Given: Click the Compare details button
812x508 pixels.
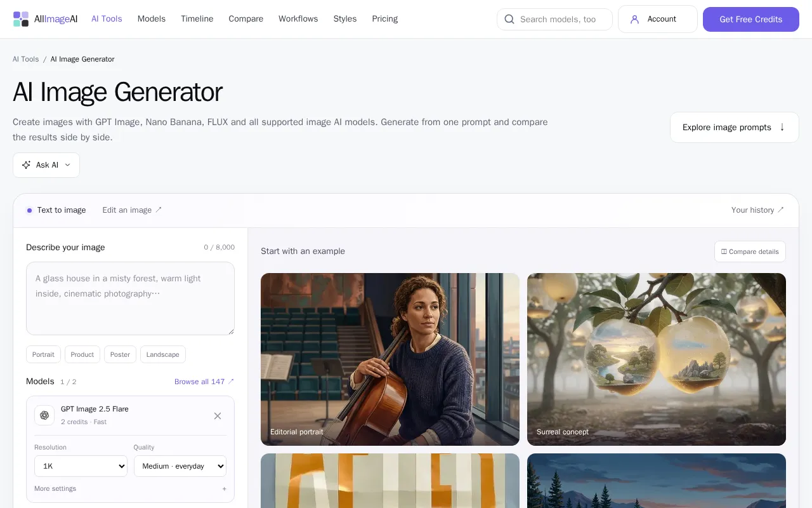Looking at the screenshot, I should click(750, 251).
